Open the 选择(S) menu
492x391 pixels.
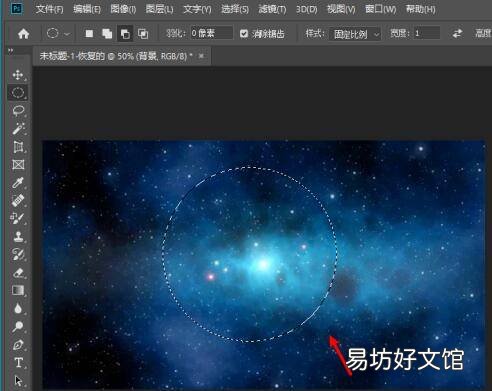235,9
